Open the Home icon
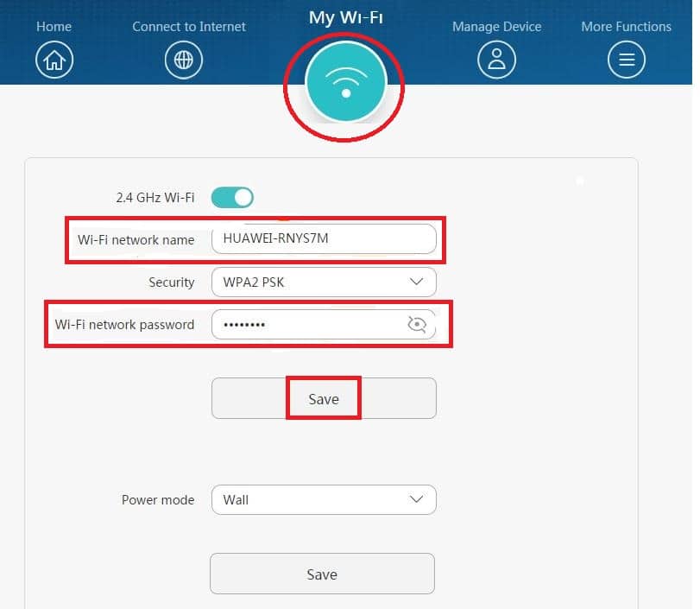700x609 pixels. (x=54, y=60)
